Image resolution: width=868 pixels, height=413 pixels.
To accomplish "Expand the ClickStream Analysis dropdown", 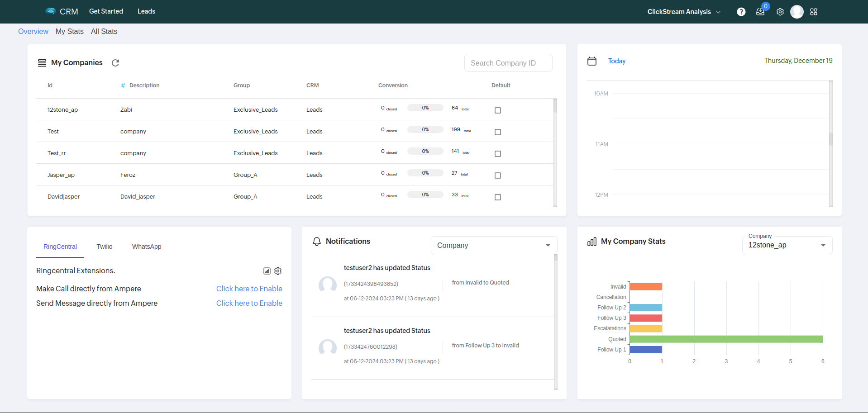I will (x=684, y=12).
